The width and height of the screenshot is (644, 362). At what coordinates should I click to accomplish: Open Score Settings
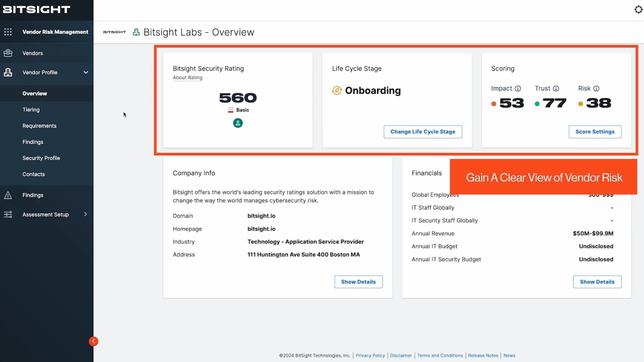(x=594, y=131)
